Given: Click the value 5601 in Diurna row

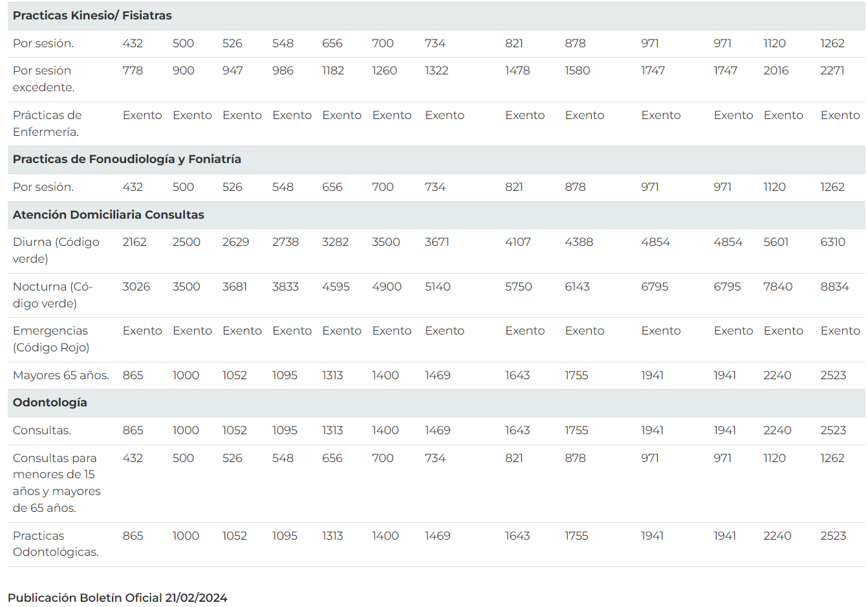Looking at the screenshot, I should [776, 242].
